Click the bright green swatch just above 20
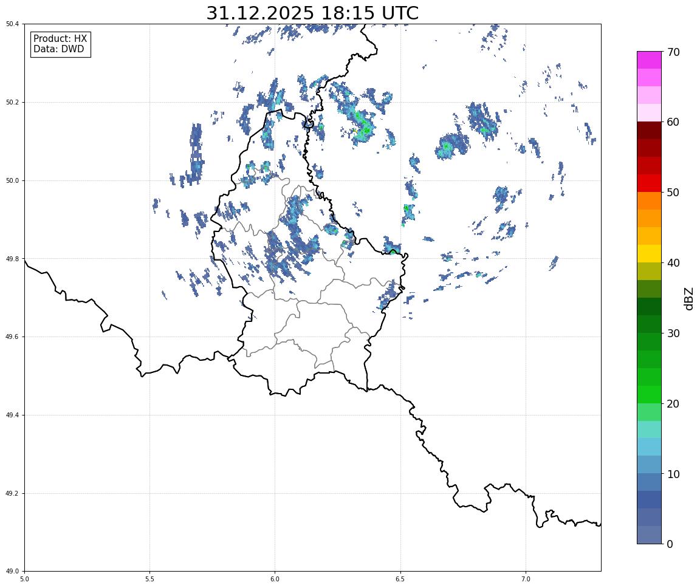700x588 pixels. (649, 394)
